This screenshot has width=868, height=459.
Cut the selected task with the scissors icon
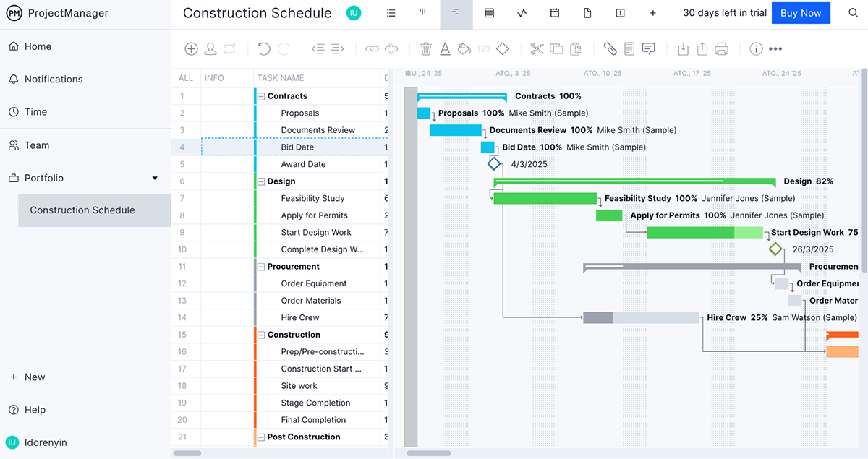[x=537, y=48]
